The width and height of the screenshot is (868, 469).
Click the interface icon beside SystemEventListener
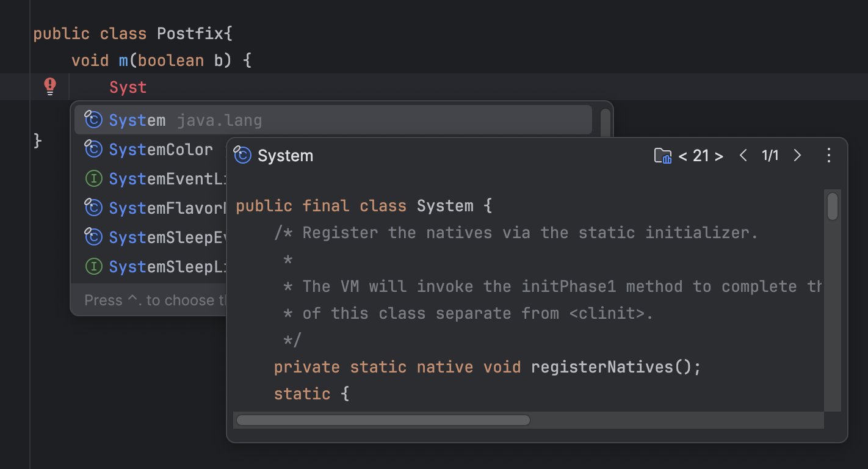point(93,178)
